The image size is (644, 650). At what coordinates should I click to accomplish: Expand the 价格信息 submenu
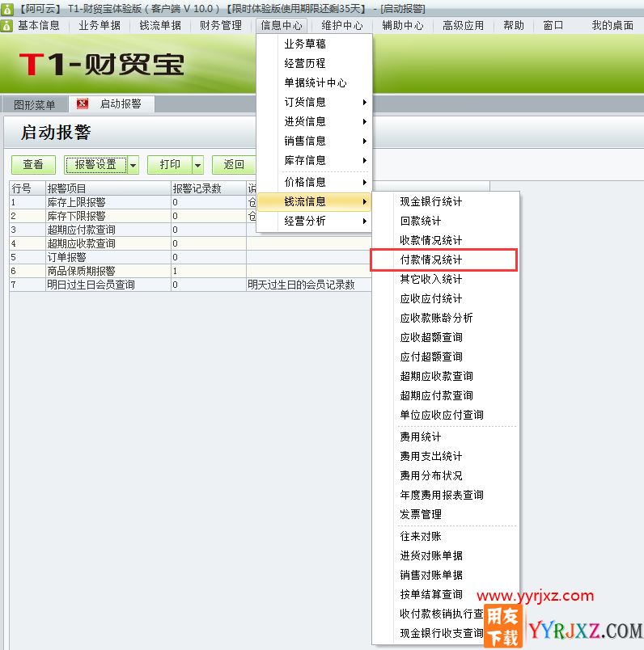[314, 182]
